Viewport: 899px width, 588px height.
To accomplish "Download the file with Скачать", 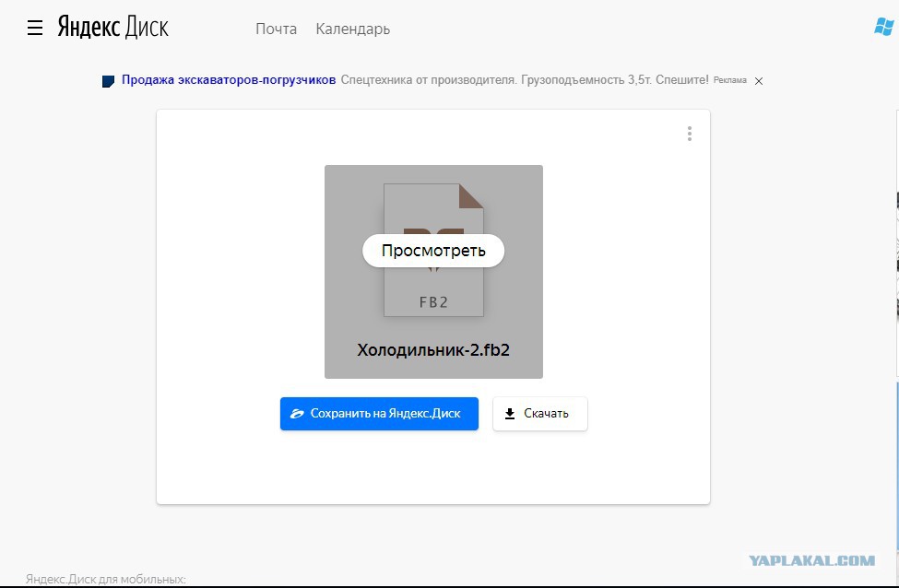I will click(540, 414).
